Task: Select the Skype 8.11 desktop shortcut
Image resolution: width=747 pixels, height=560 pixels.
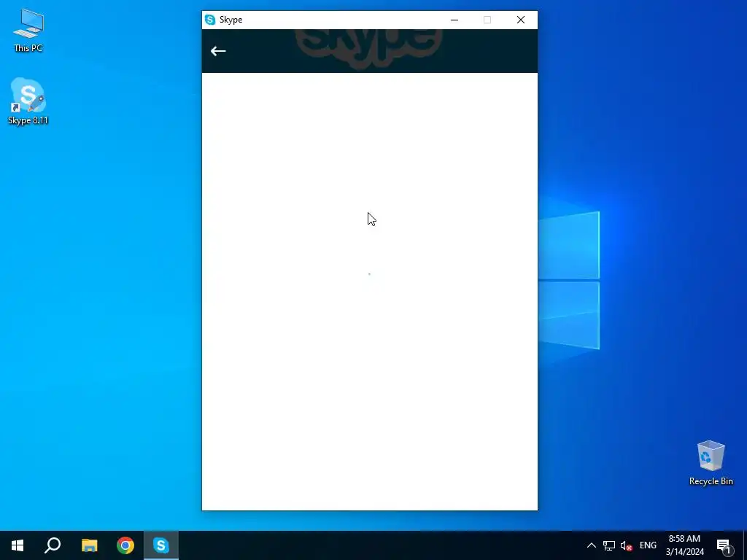Action: (x=28, y=101)
